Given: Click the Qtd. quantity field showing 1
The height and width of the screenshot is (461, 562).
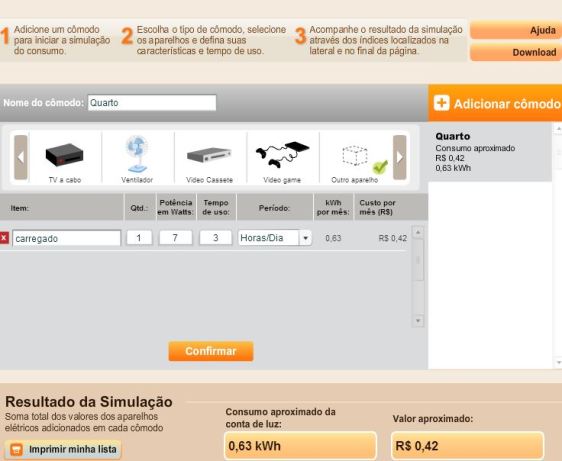Looking at the screenshot, I should tap(139, 238).
